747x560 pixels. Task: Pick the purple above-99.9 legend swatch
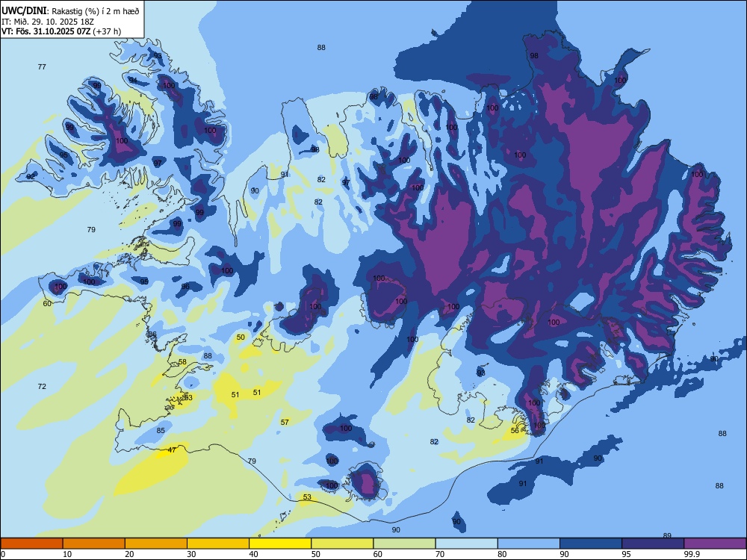click(715, 544)
